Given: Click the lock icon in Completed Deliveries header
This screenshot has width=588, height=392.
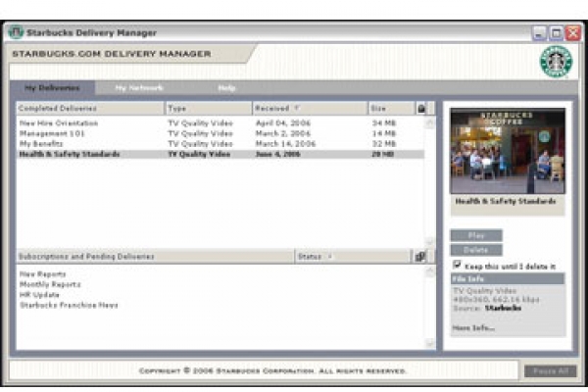Looking at the screenshot, I should 421,109.
